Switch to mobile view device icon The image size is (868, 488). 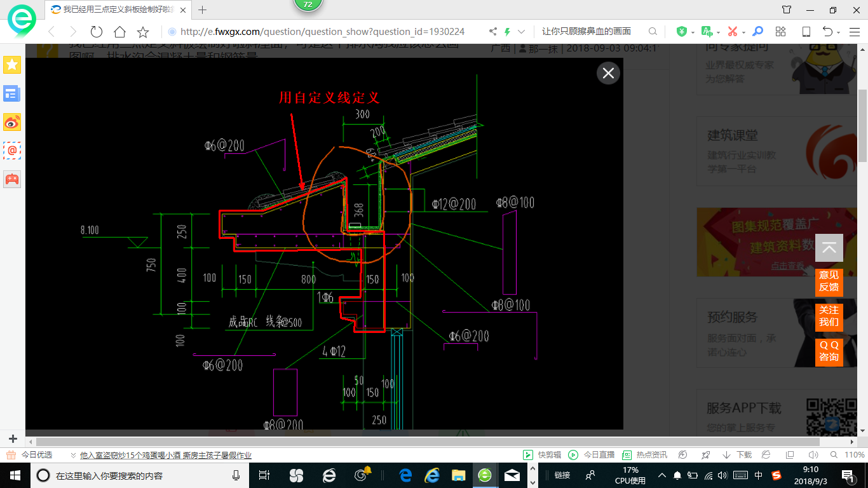[x=806, y=32]
